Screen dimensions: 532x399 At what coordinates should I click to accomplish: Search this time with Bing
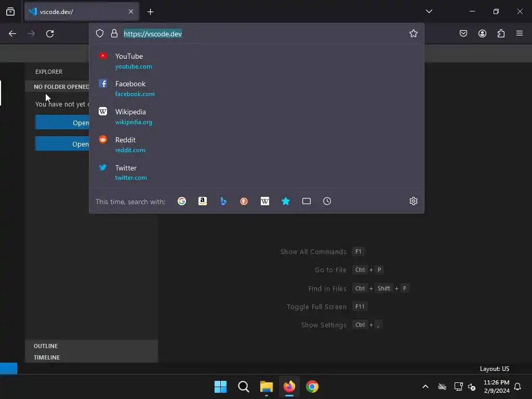(223, 201)
